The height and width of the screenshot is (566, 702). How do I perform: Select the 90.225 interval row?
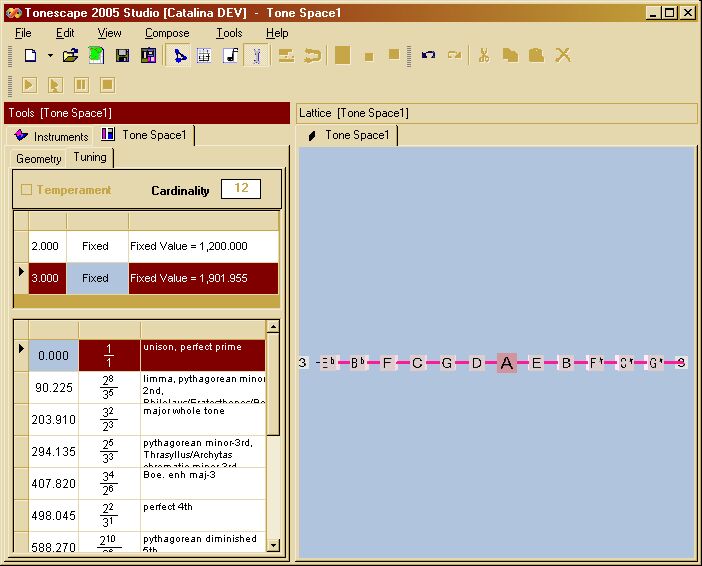140,387
